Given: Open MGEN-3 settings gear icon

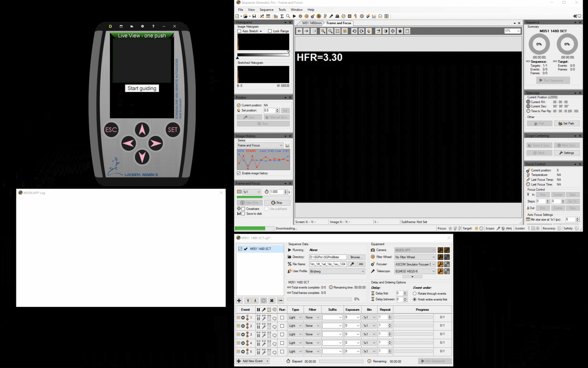Looking at the screenshot, I should tap(142, 26).
